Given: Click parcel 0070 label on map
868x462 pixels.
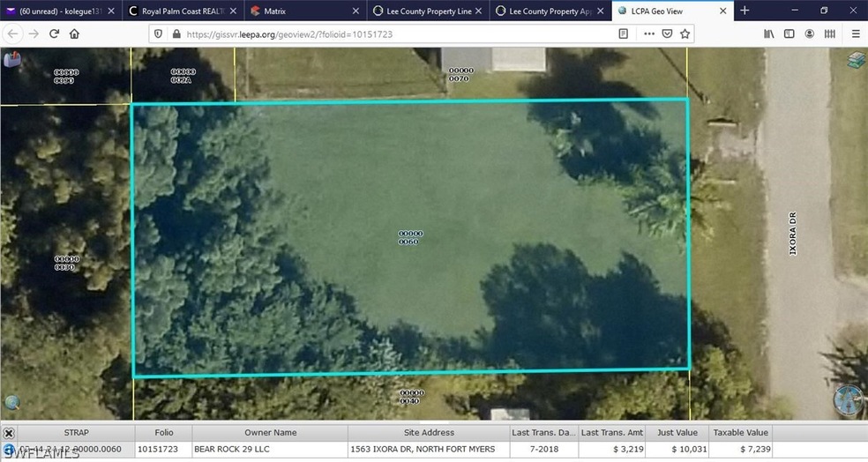Looking at the screenshot, I should point(460,75).
